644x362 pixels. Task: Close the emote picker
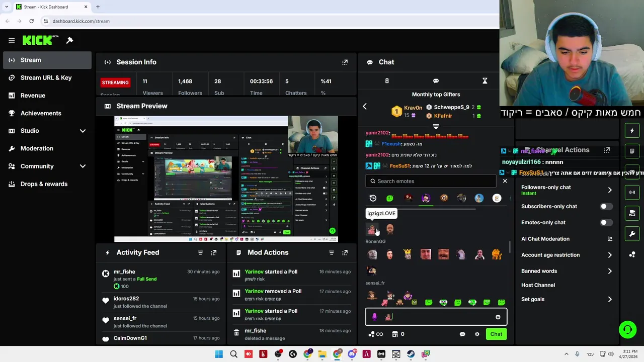point(505,181)
